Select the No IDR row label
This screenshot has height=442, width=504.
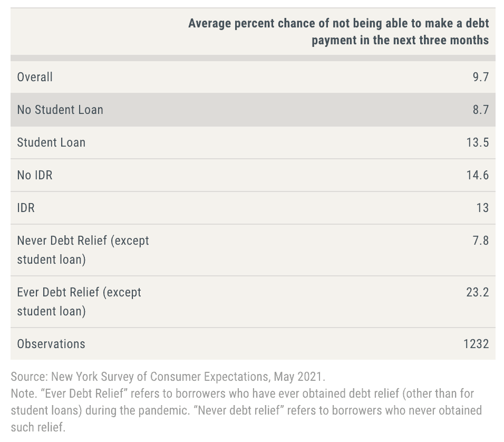(35, 175)
